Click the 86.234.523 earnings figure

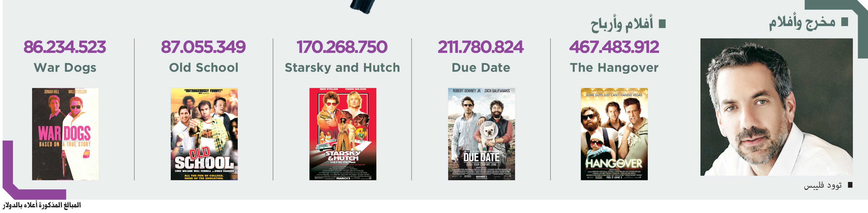pos(65,47)
